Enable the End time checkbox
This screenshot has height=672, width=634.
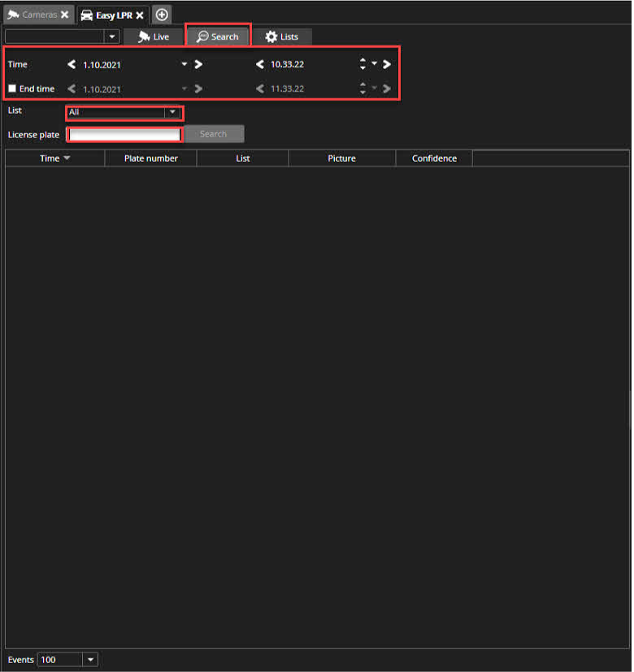12,89
